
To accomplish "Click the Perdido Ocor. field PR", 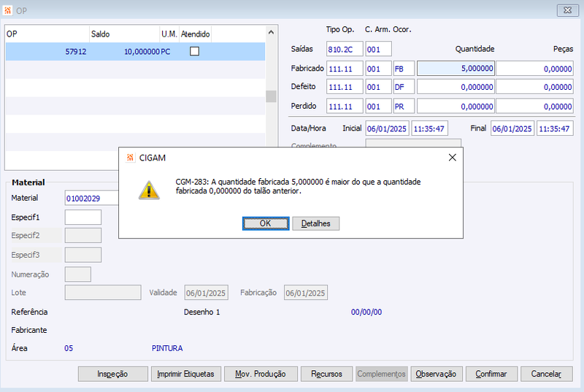I will point(404,106).
